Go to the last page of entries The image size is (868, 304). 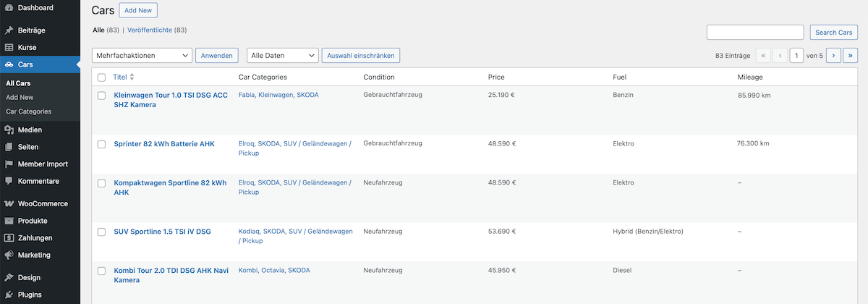point(851,55)
